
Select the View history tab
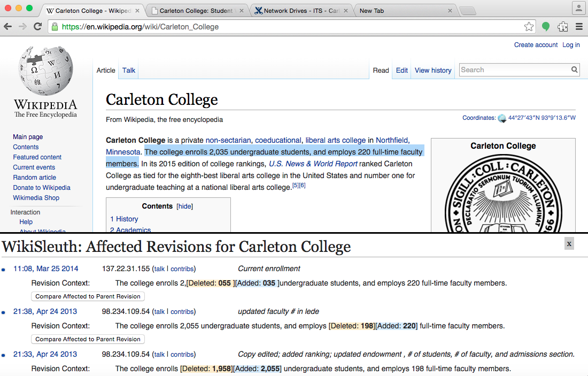coord(432,70)
